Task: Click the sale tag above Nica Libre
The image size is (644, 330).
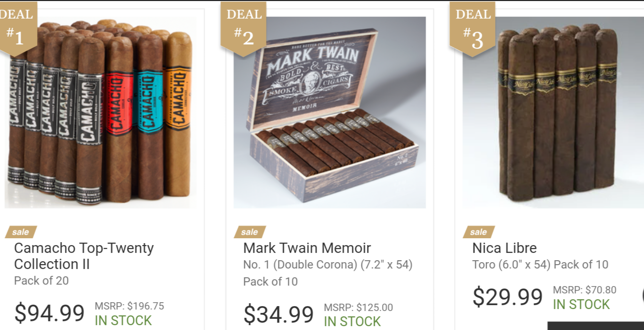Action: 479,232
